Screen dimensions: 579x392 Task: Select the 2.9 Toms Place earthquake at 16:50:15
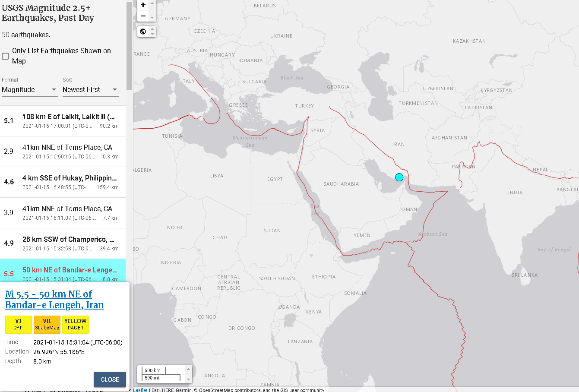63,152
